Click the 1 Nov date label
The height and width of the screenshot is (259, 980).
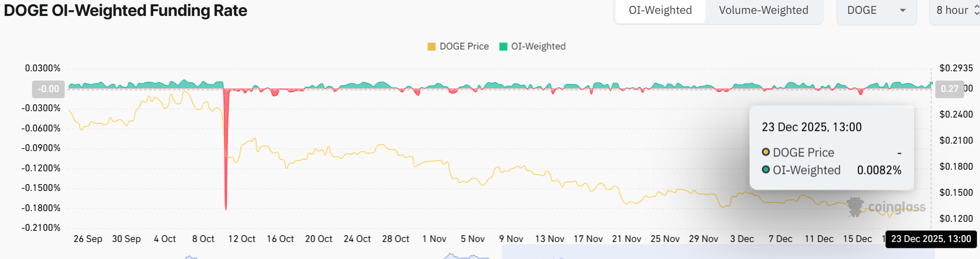coord(434,239)
